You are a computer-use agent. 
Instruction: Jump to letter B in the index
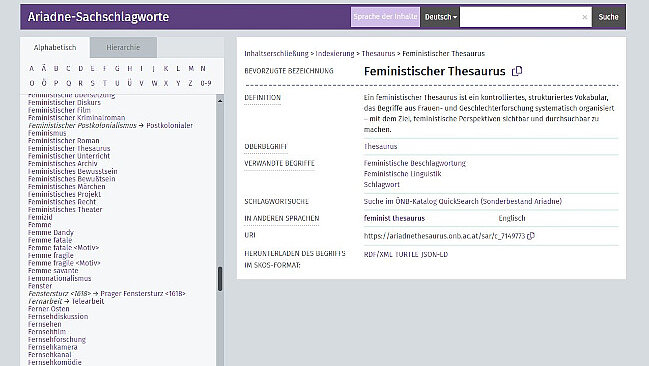[x=56, y=69]
